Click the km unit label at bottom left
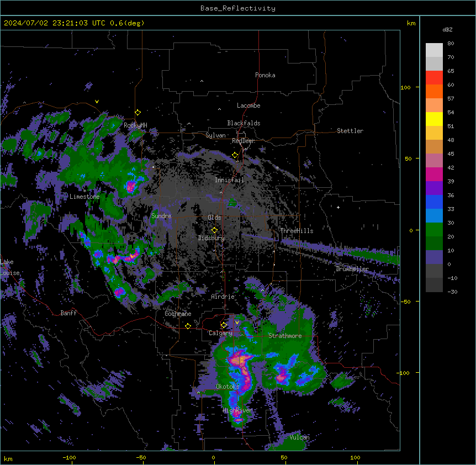 pos(8,459)
